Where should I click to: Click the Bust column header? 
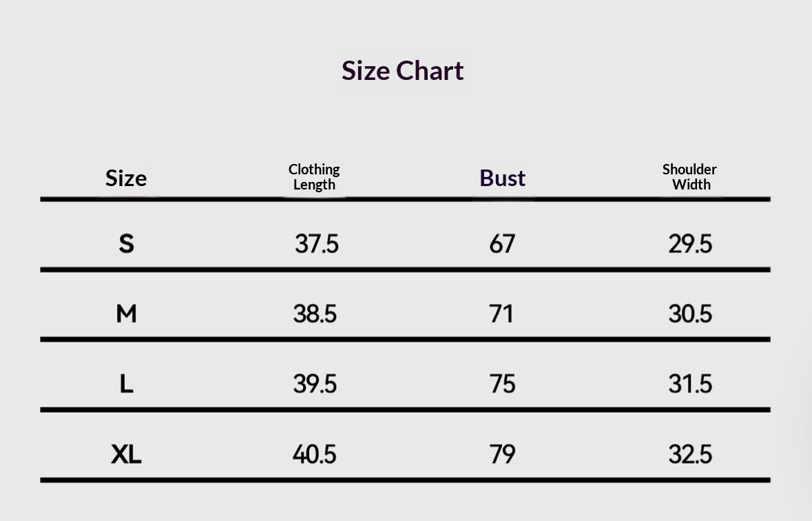pos(502,178)
